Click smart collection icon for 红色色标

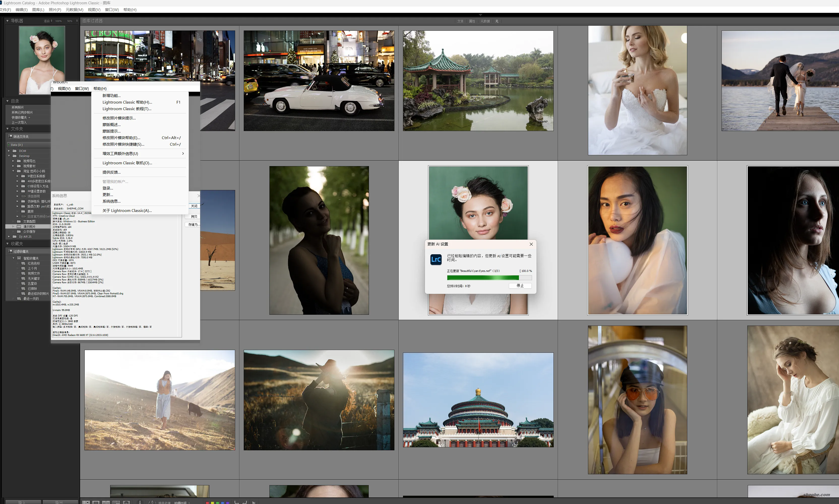click(23, 263)
